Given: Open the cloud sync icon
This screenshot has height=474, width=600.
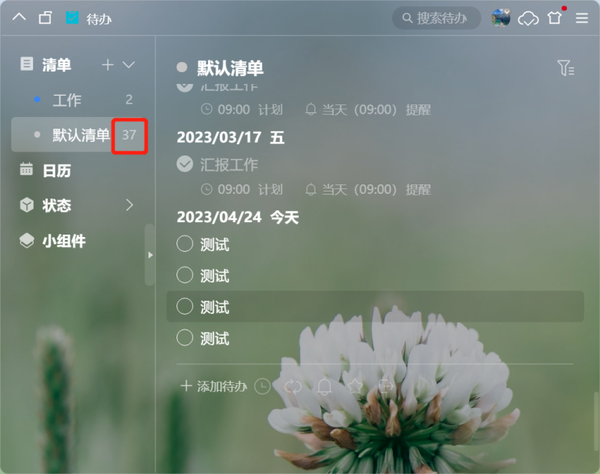Looking at the screenshot, I should click(528, 18).
